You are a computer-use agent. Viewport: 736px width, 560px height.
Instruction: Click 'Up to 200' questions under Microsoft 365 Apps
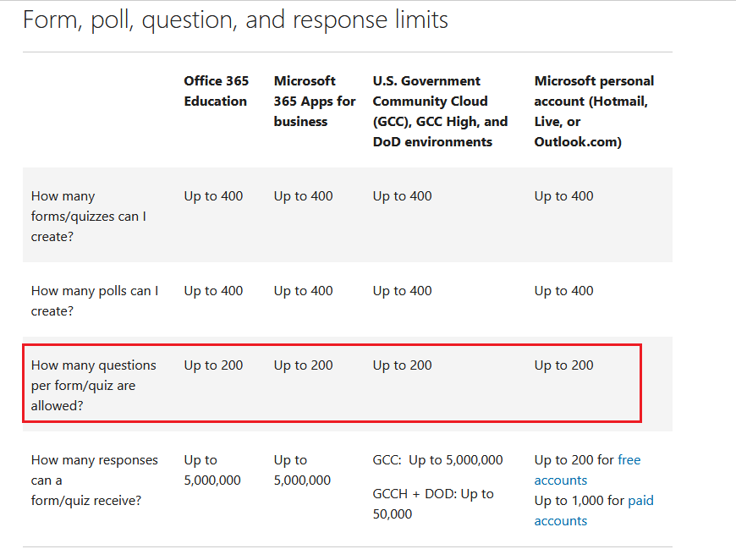303,365
